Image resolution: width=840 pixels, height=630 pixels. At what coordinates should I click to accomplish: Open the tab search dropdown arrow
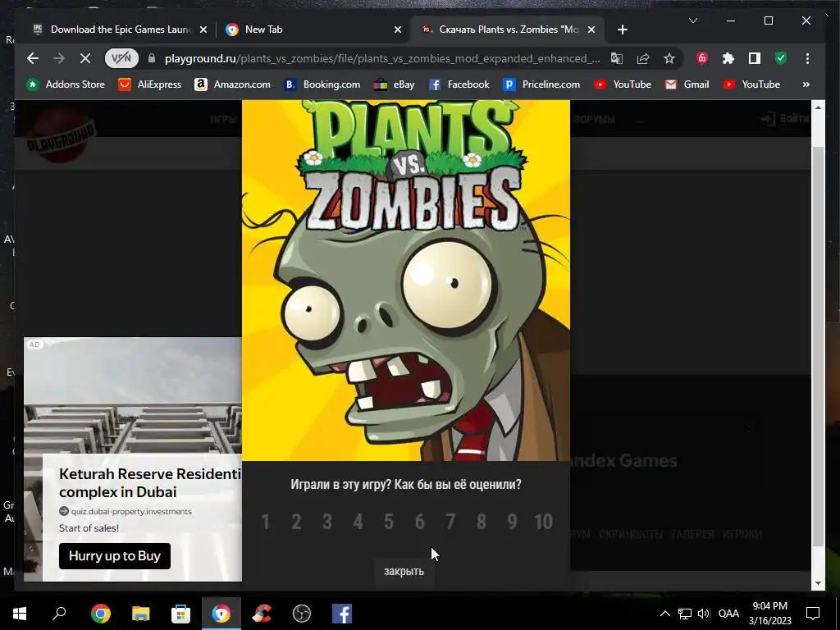point(692,21)
